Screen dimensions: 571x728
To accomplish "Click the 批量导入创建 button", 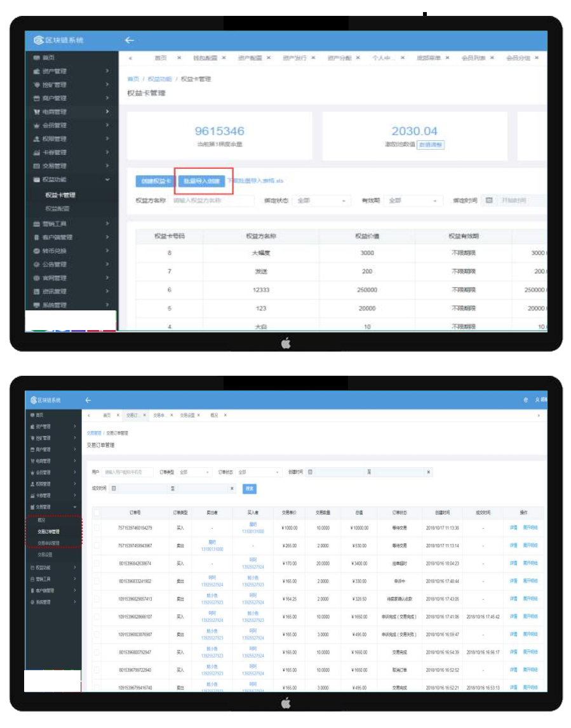I will 201,181.
